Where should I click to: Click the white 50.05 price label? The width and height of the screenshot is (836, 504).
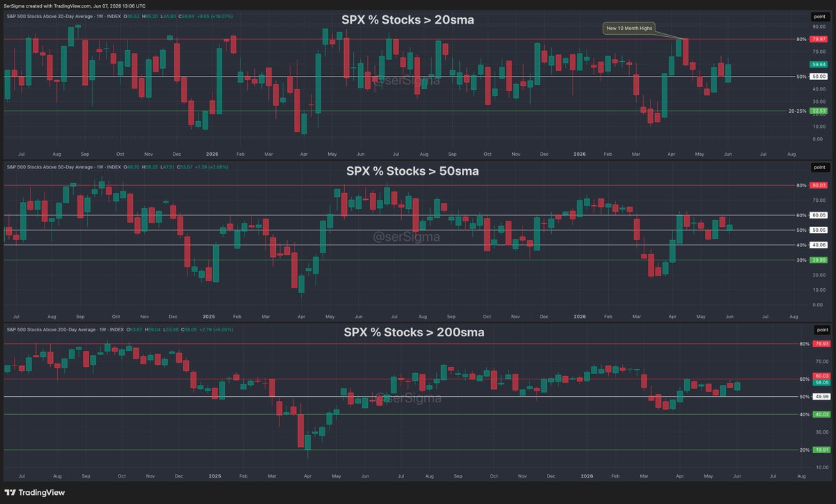818,230
